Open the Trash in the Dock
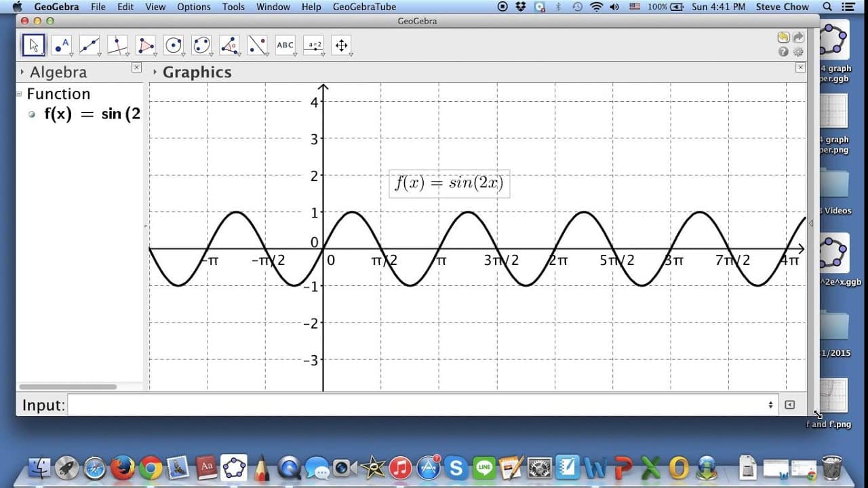This screenshot has height=488, width=868. point(831,467)
